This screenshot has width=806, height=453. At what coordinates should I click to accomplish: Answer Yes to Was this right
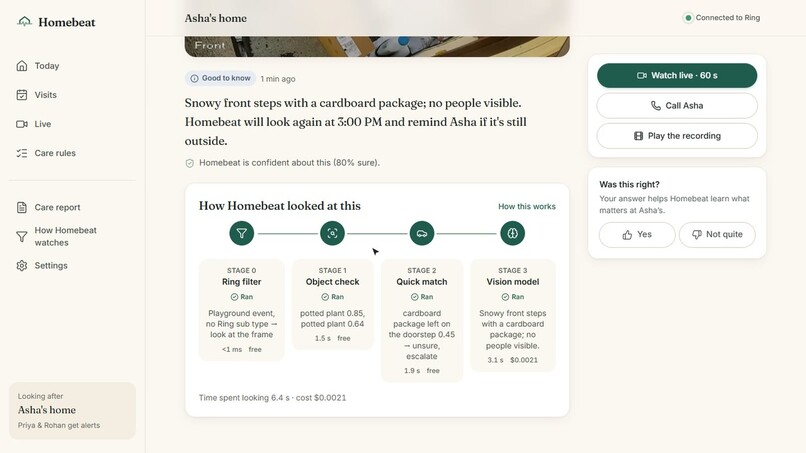pos(637,234)
